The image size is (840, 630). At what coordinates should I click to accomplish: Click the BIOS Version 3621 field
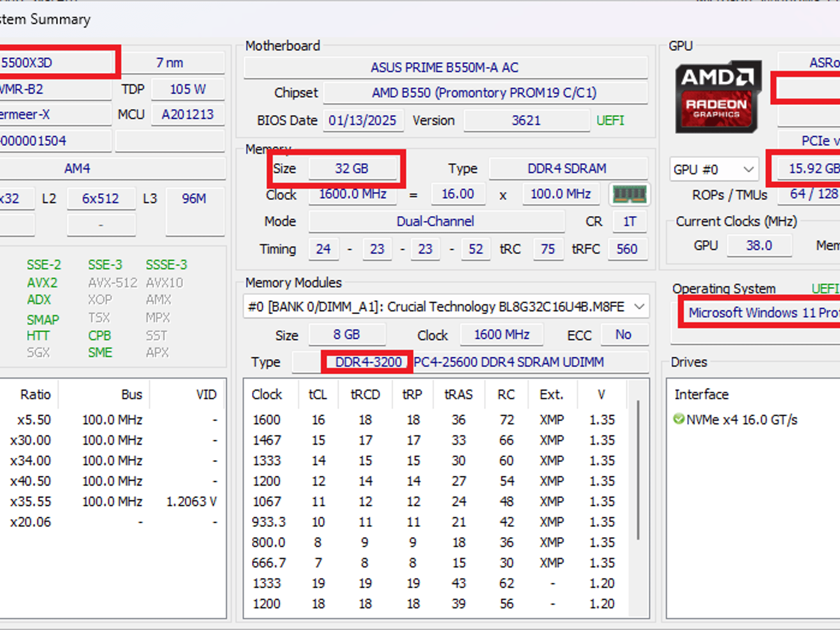tap(526, 120)
